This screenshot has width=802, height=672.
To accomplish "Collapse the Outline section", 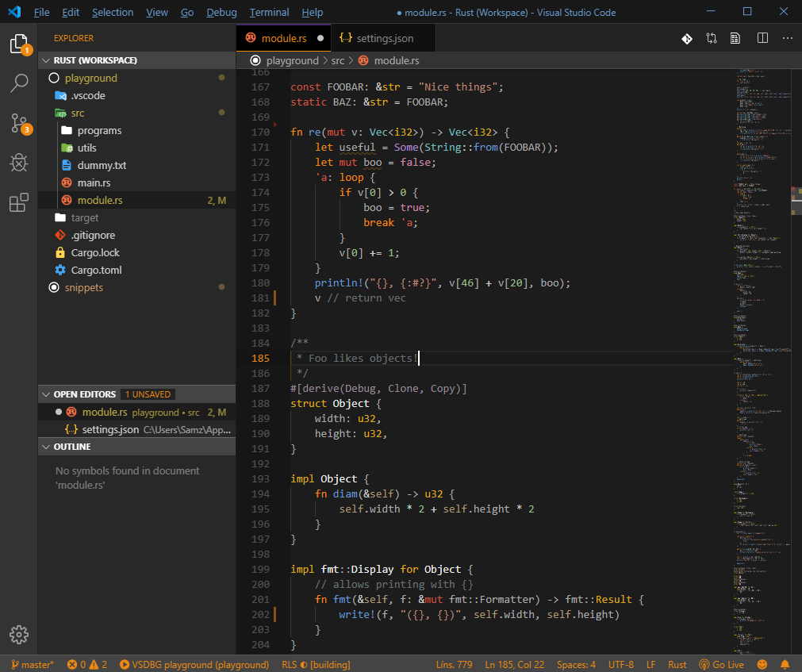I will [x=71, y=447].
